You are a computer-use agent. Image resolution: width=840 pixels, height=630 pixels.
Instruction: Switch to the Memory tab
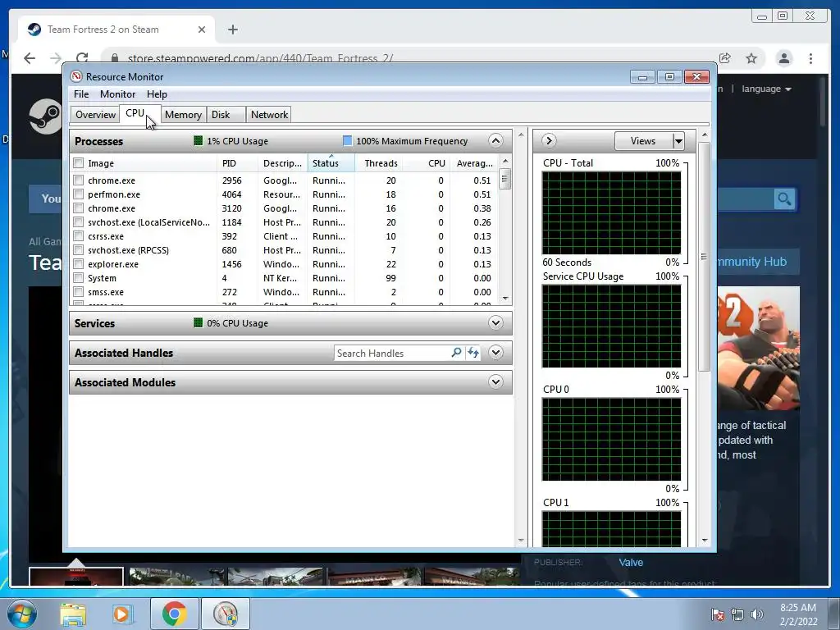tap(183, 115)
